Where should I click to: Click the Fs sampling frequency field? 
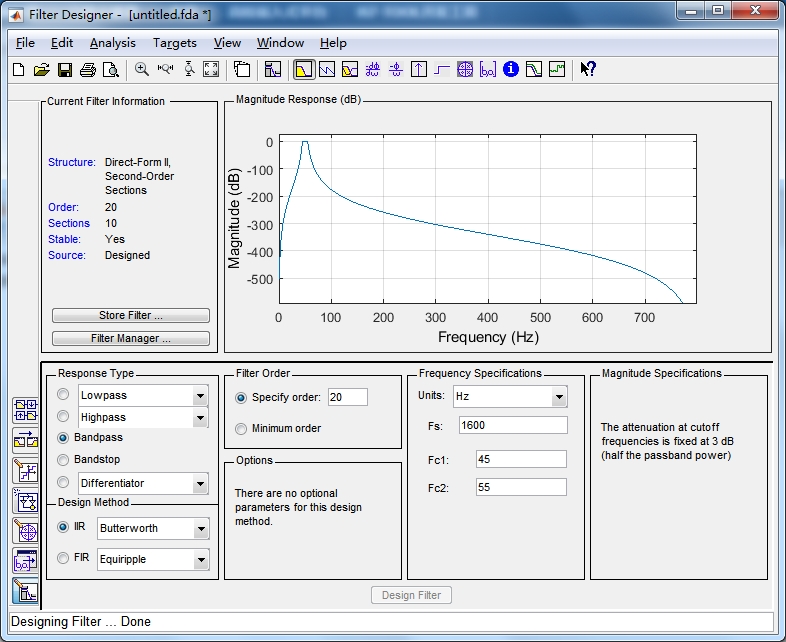click(x=513, y=425)
